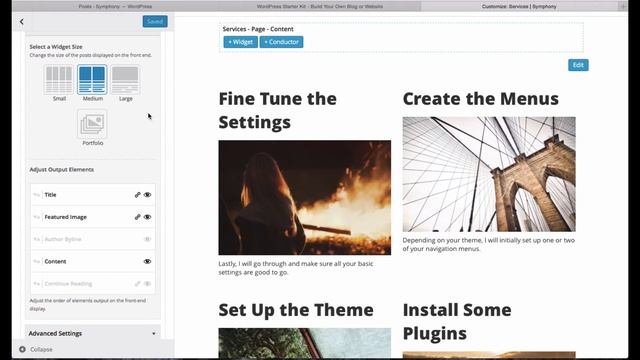
Task: Click the Collapse circle icon
Action: (22, 349)
